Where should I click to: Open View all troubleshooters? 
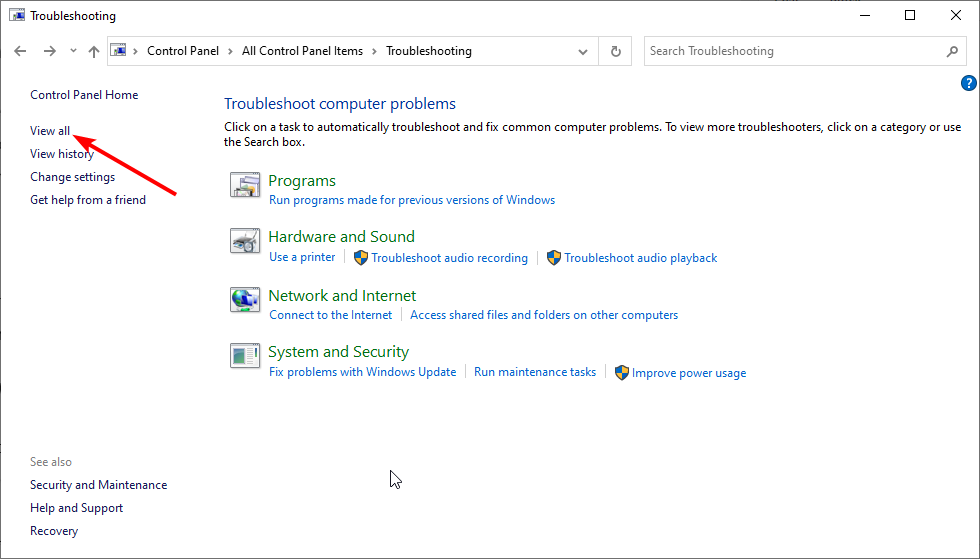[50, 131]
